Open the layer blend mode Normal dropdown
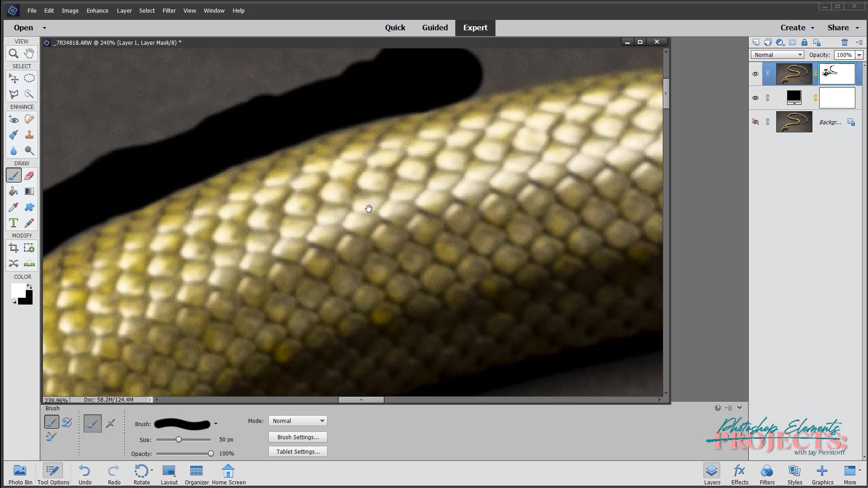Viewport: 868px width, 488px height. (x=777, y=55)
